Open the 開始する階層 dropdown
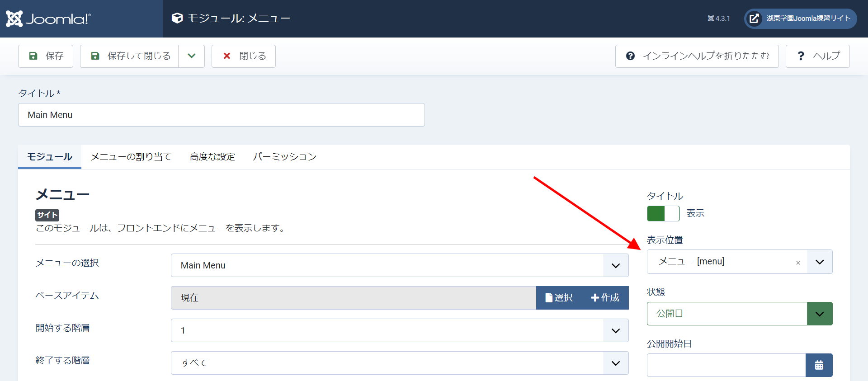868x381 pixels. point(400,330)
